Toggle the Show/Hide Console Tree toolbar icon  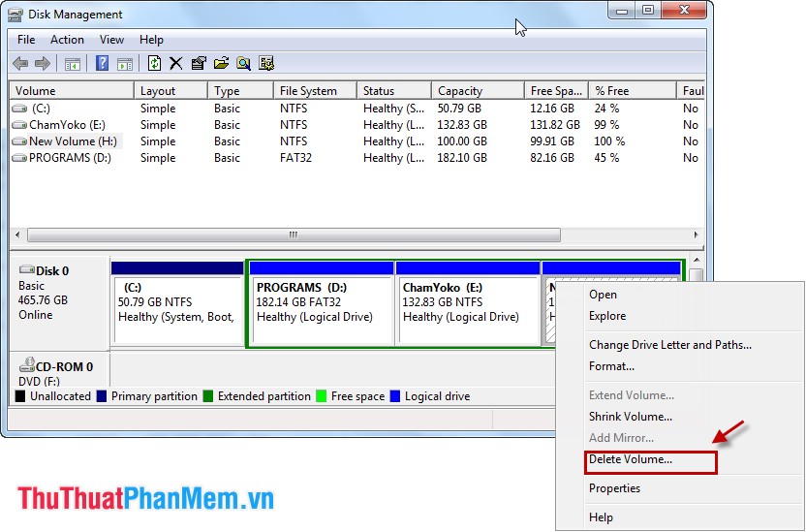pyautogui.click(x=72, y=64)
